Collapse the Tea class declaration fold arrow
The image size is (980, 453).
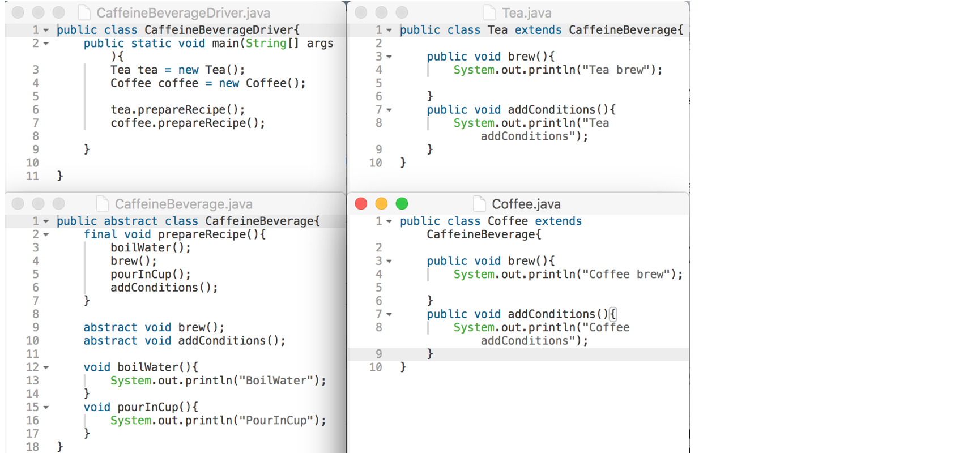coord(389,30)
